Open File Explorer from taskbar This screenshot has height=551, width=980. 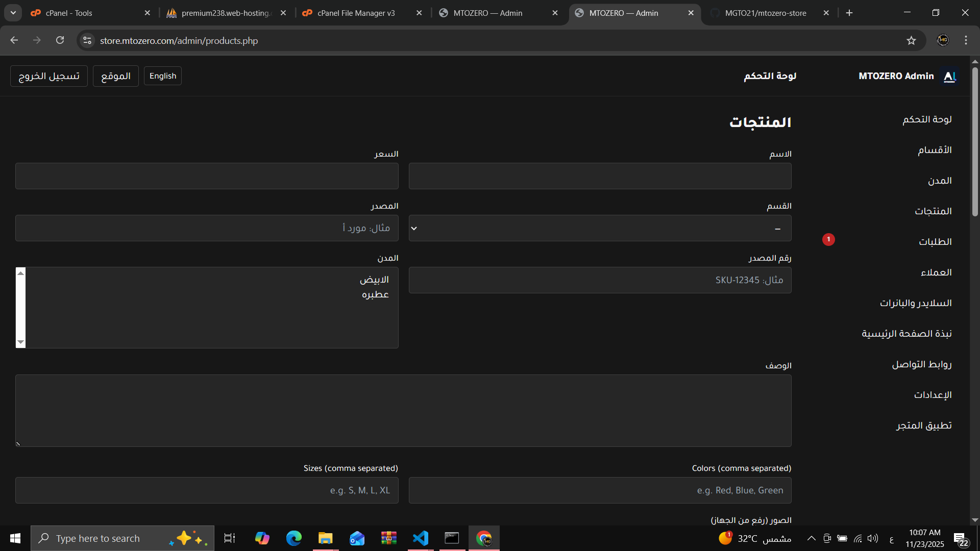[x=325, y=538]
